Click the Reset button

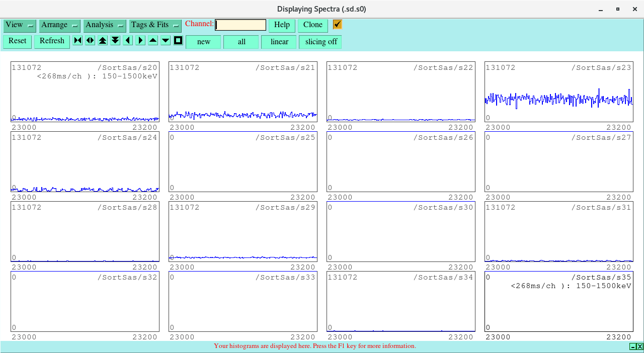pos(17,41)
